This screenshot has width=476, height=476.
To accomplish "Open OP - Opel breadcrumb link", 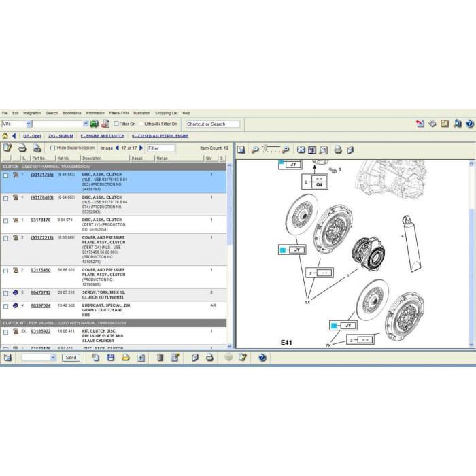I will pyautogui.click(x=32, y=136).
